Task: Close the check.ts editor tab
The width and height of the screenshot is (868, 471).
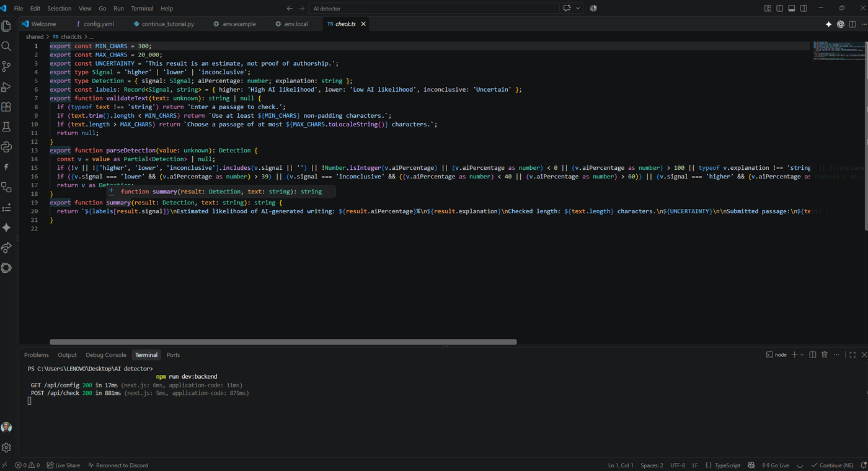Action: 363,24
